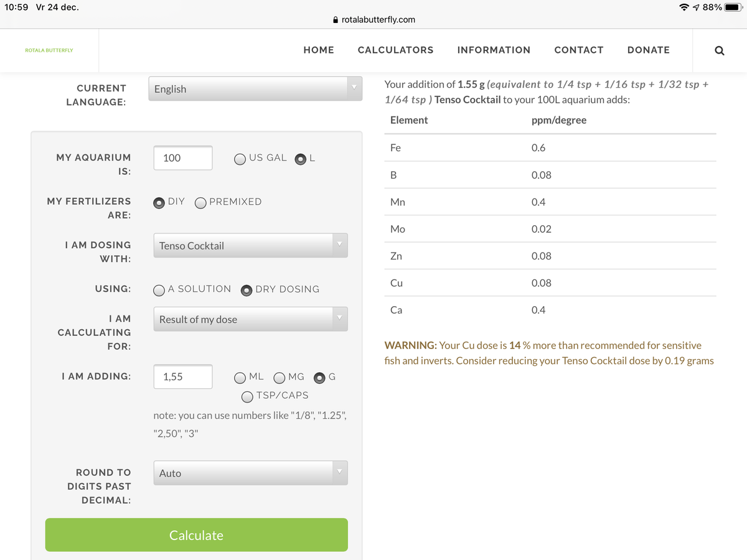Image resolution: width=747 pixels, height=560 pixels.
Task: Click the I am adding amount field
Action: pyautogui.click(x=183, y=376)
